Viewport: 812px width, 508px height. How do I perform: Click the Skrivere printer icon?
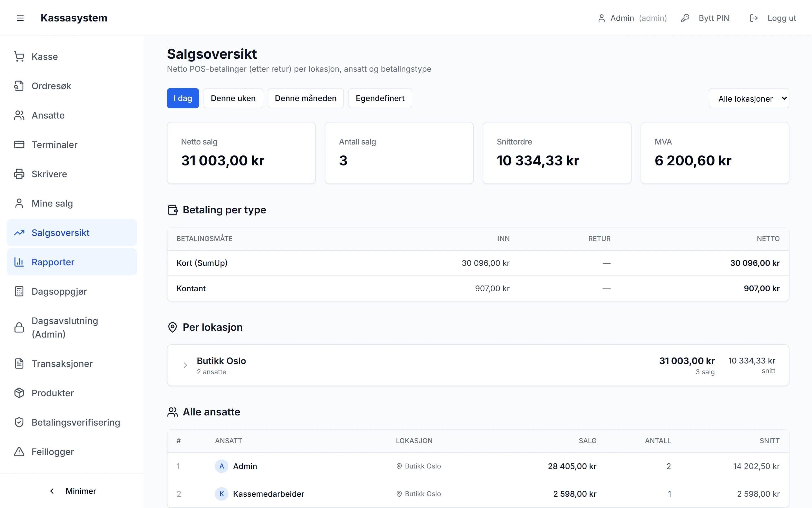pyautogui.click(x=19, y=174)
